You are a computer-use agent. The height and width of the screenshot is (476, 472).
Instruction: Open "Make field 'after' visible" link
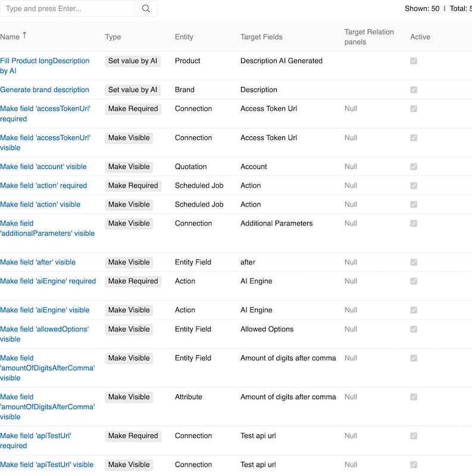37,262
